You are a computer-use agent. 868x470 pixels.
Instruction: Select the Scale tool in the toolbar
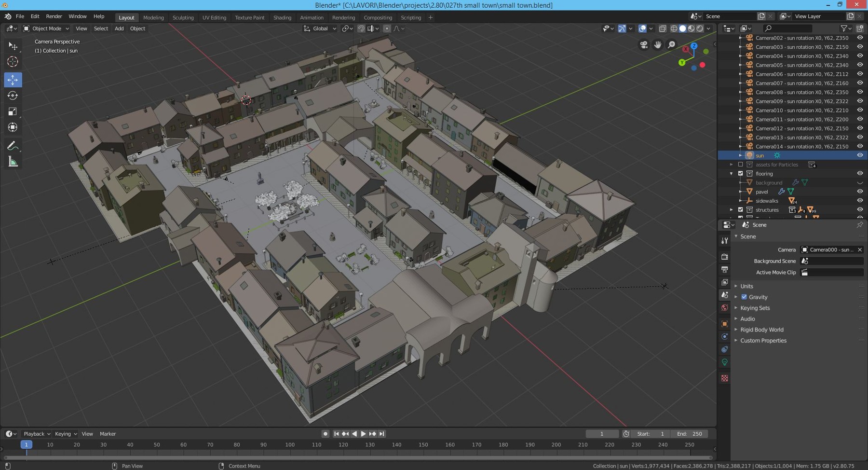pyautogui.click(x=13, y=111)
